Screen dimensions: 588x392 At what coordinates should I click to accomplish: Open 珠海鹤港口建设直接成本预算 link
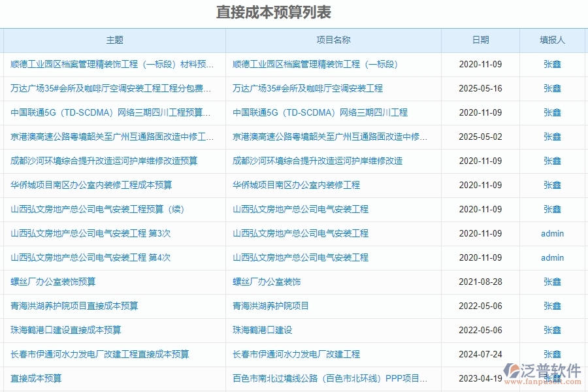[x=67, y=330]
